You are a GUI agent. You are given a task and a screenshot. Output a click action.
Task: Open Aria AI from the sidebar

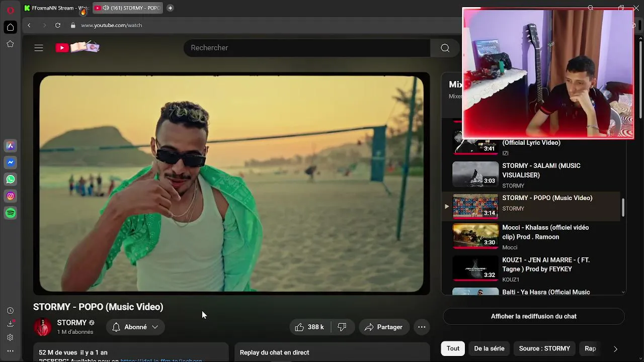[11, 146]
